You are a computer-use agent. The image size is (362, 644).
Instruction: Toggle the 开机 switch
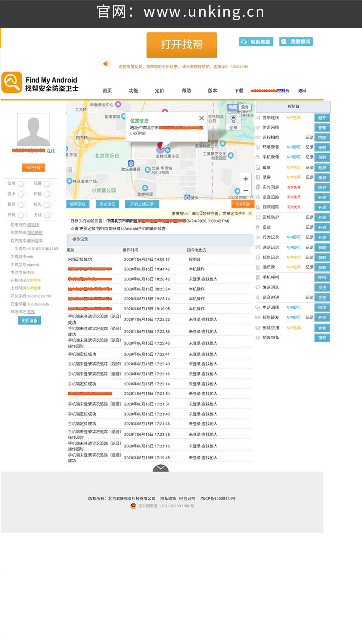pyautogui.click(x=22, y=215)
